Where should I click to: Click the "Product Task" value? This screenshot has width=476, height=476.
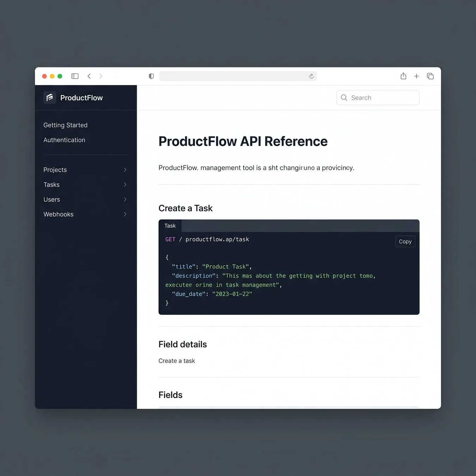[226, 267]
